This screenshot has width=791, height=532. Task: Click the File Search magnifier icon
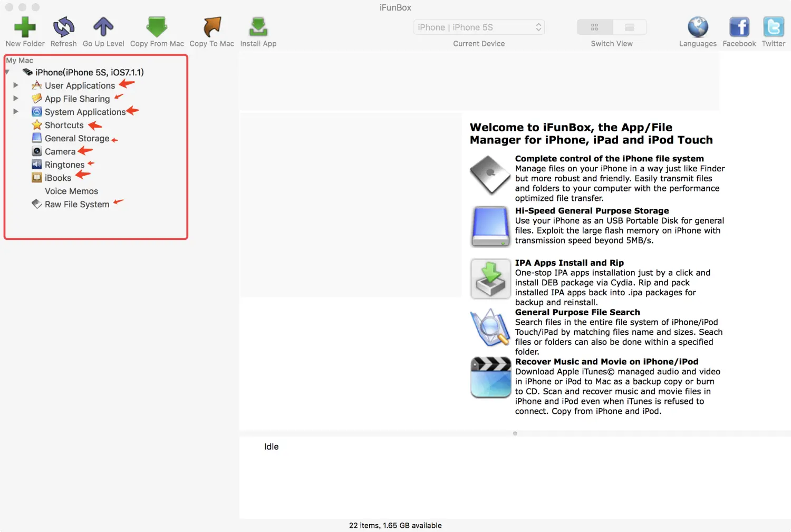[x=490, y=327]
